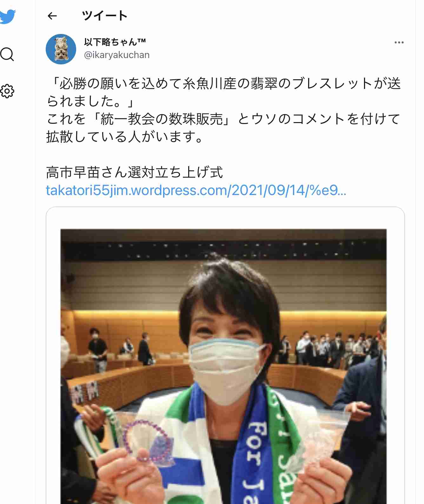The image size is (424, 504).
Task: Open the tweet's three-dot more menu
Action: pos(399,43)
